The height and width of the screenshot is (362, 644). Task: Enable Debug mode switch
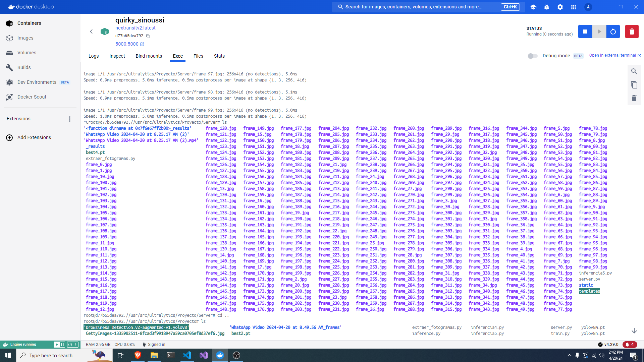[x=532, y=56]
